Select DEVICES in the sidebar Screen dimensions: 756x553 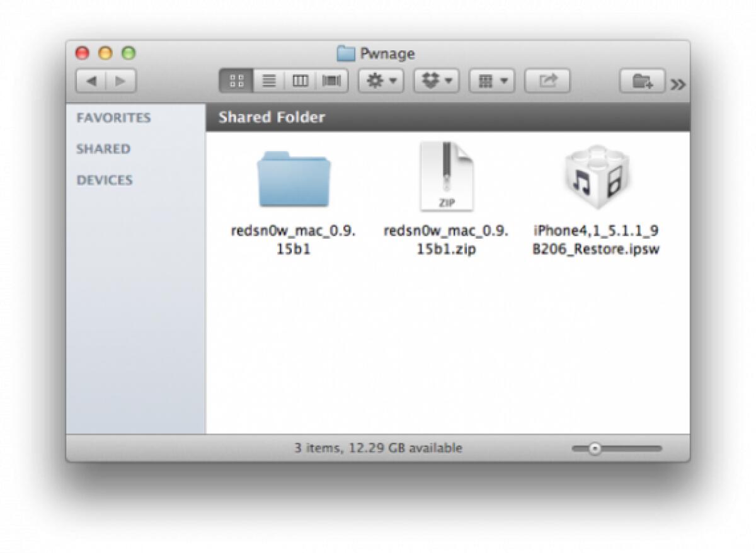tap(104, 180)
